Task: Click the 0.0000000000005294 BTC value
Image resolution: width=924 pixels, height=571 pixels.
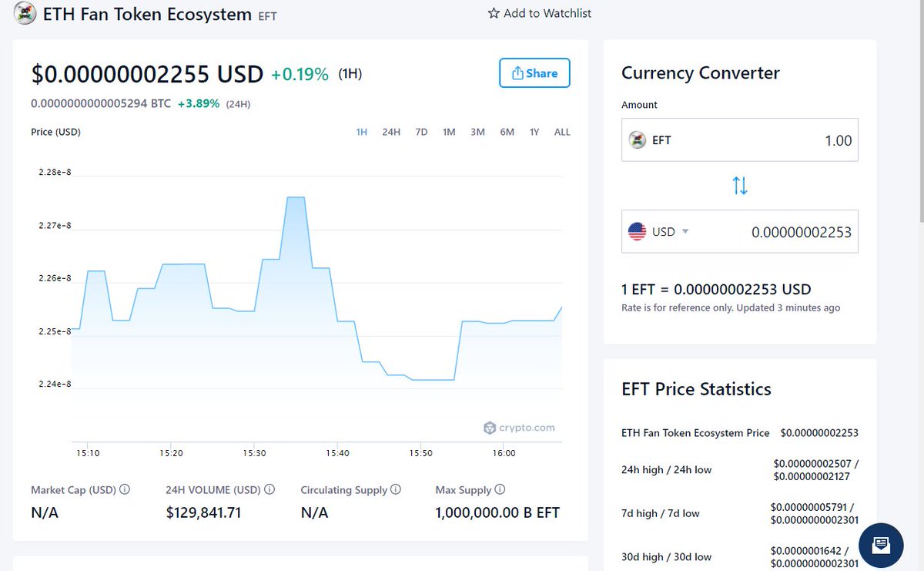Action: pos(101,103)
